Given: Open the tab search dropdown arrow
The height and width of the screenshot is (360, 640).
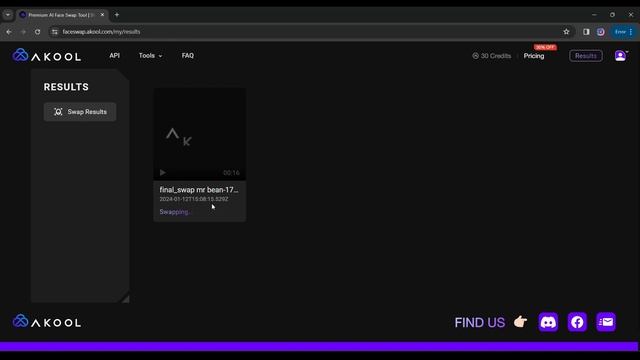Looking at the screenshot, I should [8, 15].
